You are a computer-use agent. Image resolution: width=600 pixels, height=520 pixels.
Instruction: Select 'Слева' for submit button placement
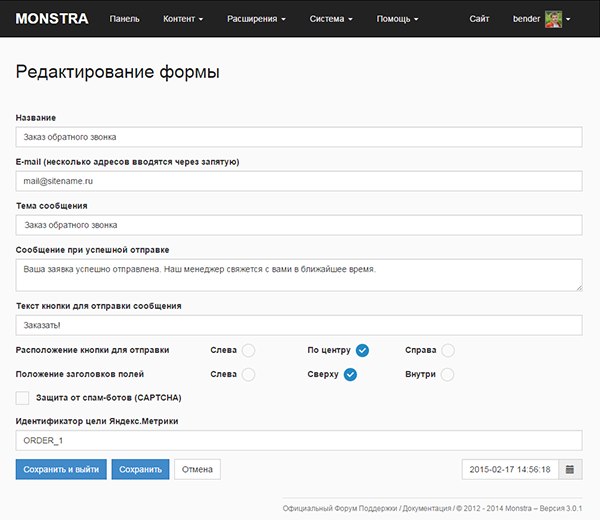pyautogui.click(x=248, y=350)
